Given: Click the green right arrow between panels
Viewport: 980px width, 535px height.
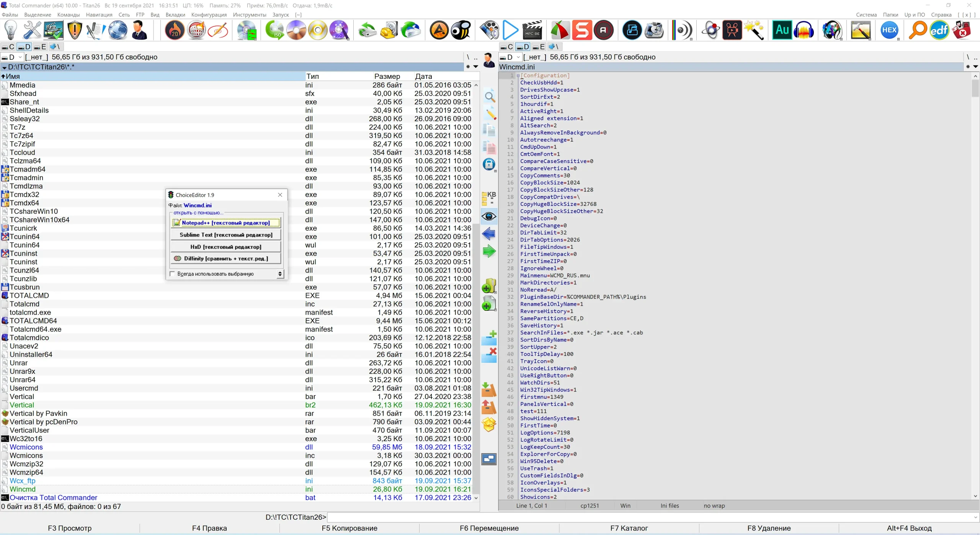Looking at the screenshot, I should pyautogui.click(x=489, y=251).
